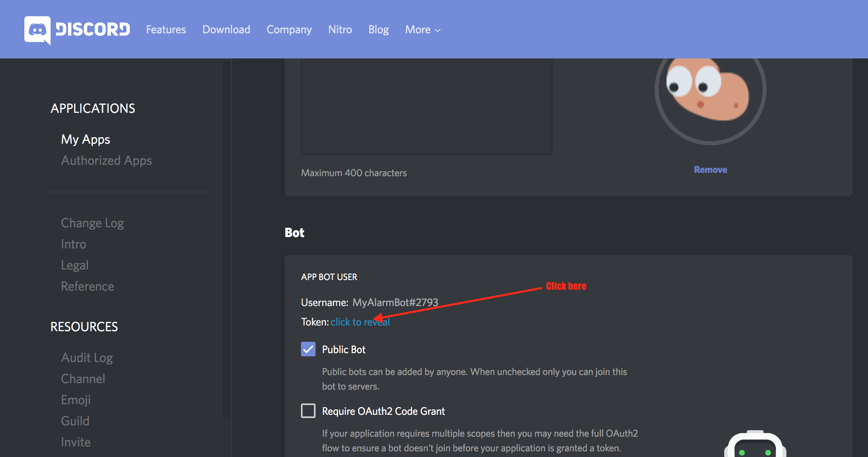The width and height of the screenshot is (868, 457).
Task: Click the Intro resource link
Action: click(x=73, y=244)
